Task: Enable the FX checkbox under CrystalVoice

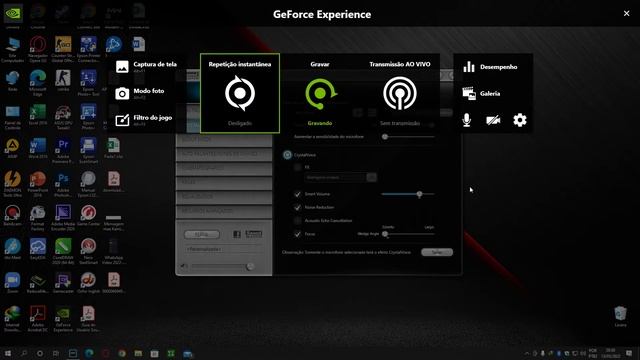Action: point(297,167)
